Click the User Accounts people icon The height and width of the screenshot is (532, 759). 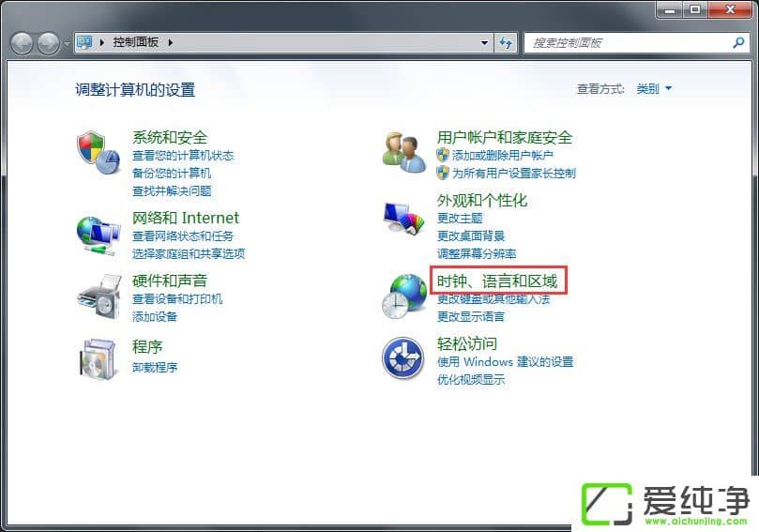pos(404,153)
